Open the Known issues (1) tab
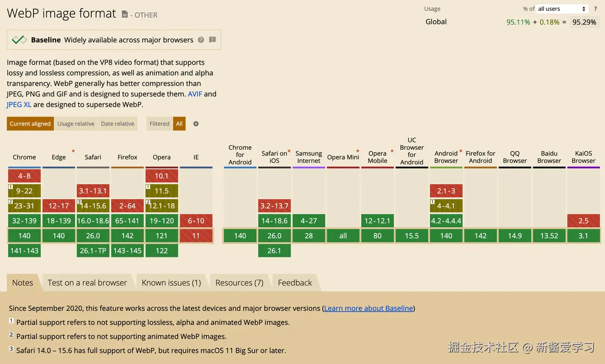 click(x=172, y=283)
